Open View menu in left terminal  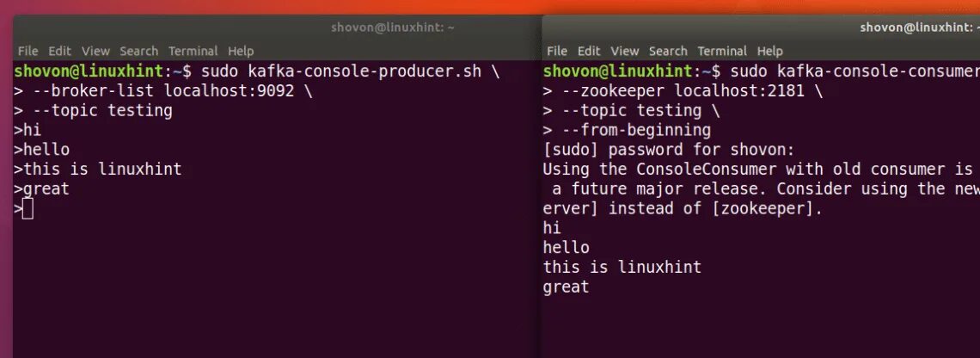click(95, 52)
